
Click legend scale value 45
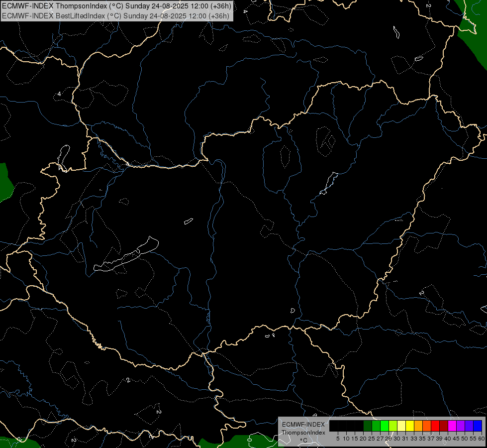point(456,439)
